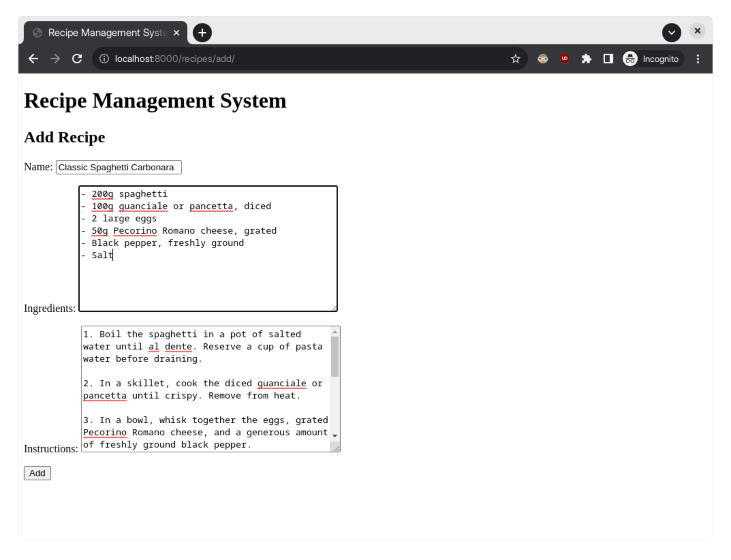This screenshot has height=560, width=731.
Task: Click the 'Salt' ingredient line
Action: (x=97, y=255)
